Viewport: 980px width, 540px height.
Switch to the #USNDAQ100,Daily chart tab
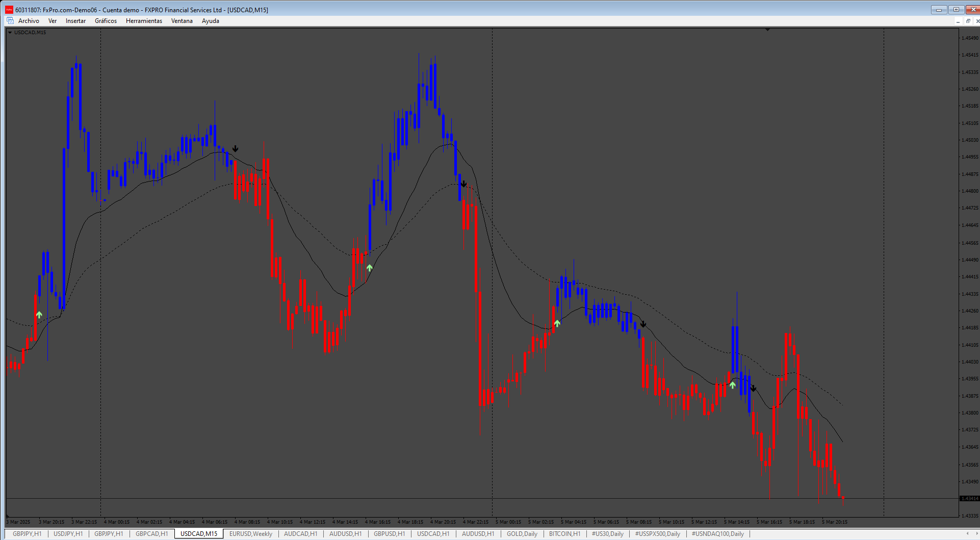click(x=717, y=534)
